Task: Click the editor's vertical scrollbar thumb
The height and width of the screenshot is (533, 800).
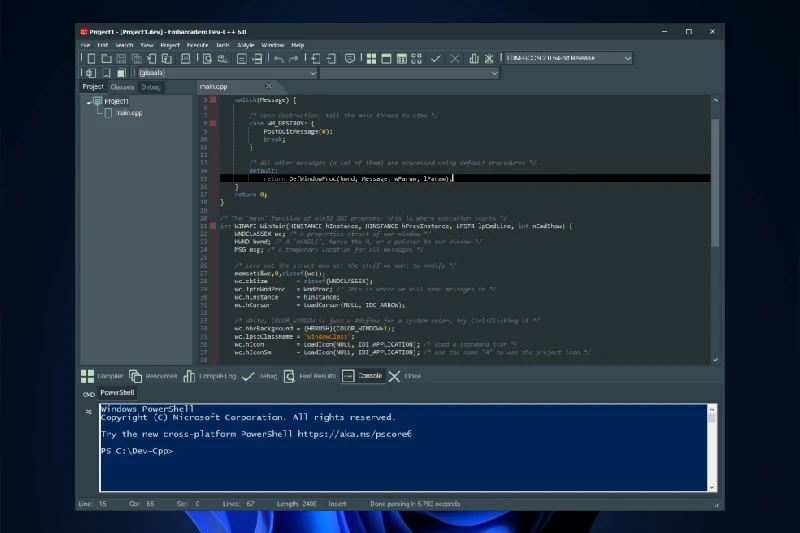Action: pos(715,183)
